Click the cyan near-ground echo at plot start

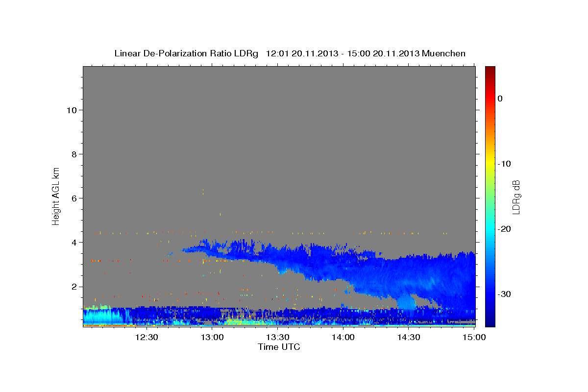(103, 316)
